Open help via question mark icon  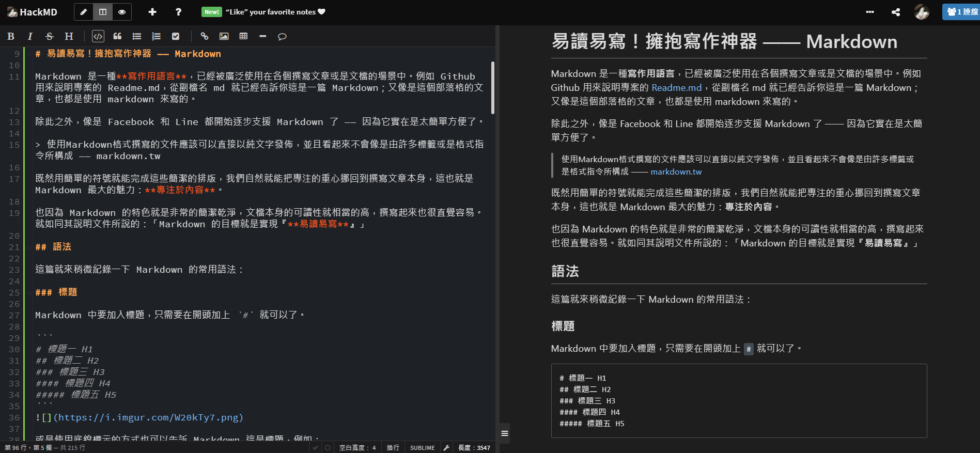(x=178, y=12)
